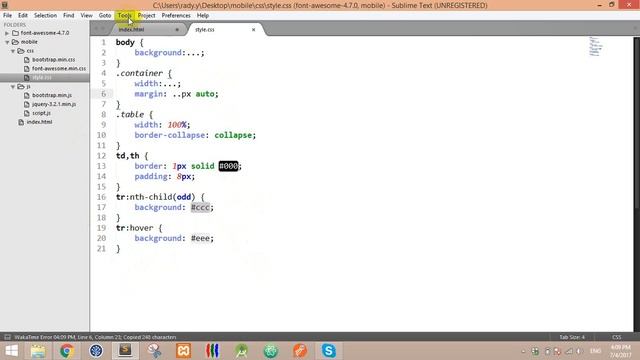Open the Windows Start button
This screenshot has height=360, width=640.
(11, 351)
